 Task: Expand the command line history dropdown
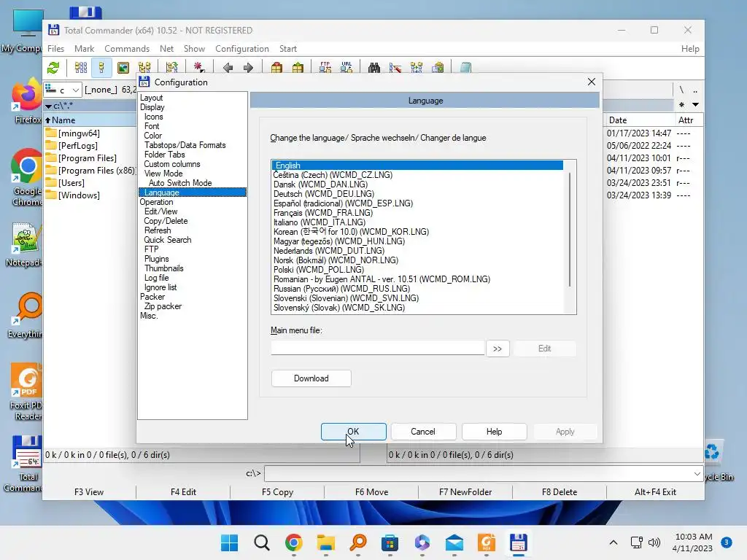point(697,474)
